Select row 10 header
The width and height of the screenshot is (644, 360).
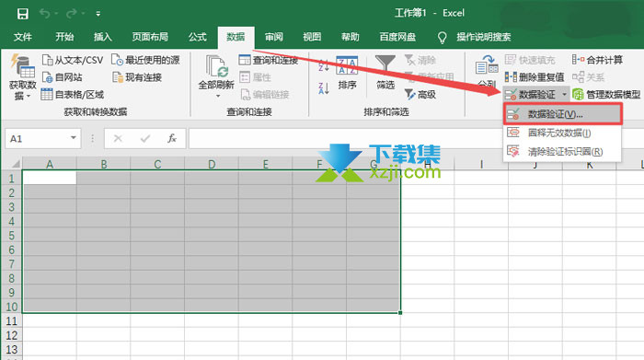tap(11, 307)
